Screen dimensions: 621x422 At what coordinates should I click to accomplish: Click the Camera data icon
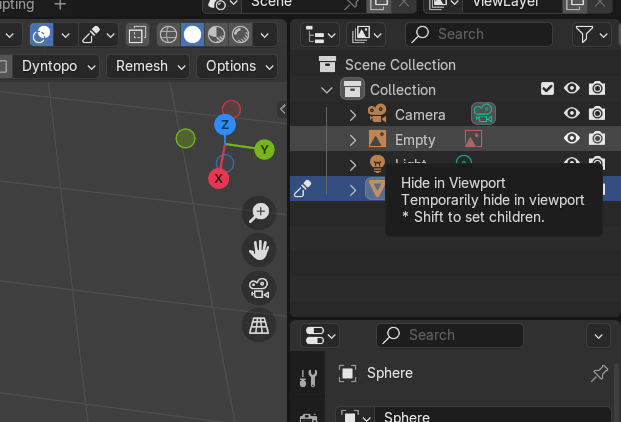(483, 114)
